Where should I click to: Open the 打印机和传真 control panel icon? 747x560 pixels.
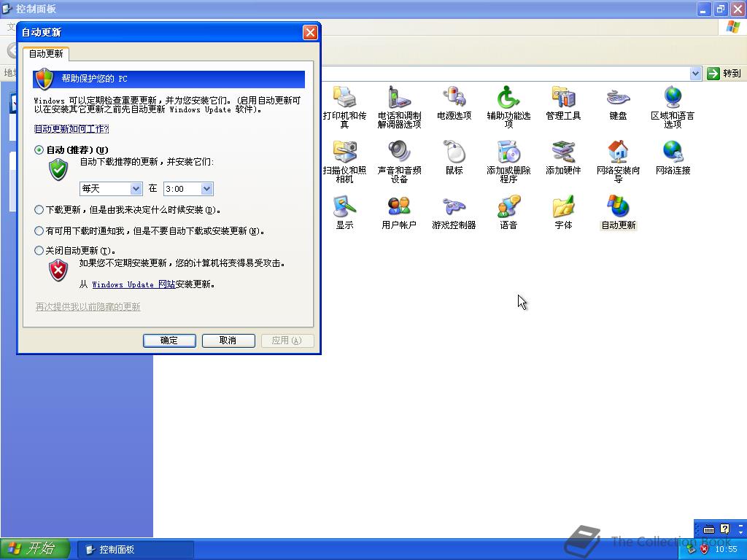[344, 107]
